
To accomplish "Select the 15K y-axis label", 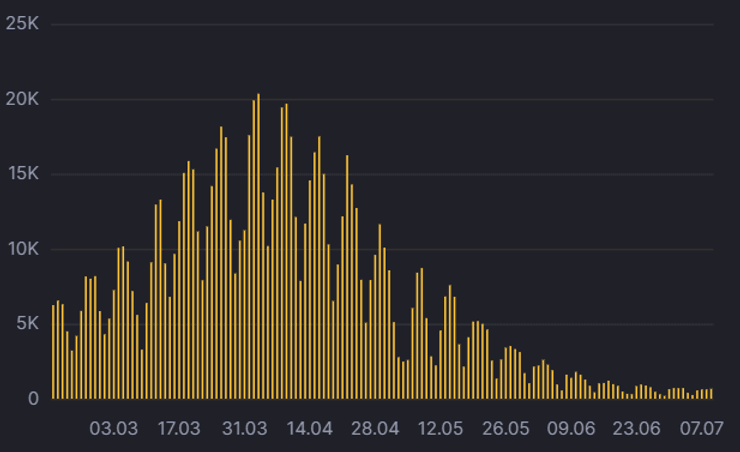I will click(x=22, y=174).
